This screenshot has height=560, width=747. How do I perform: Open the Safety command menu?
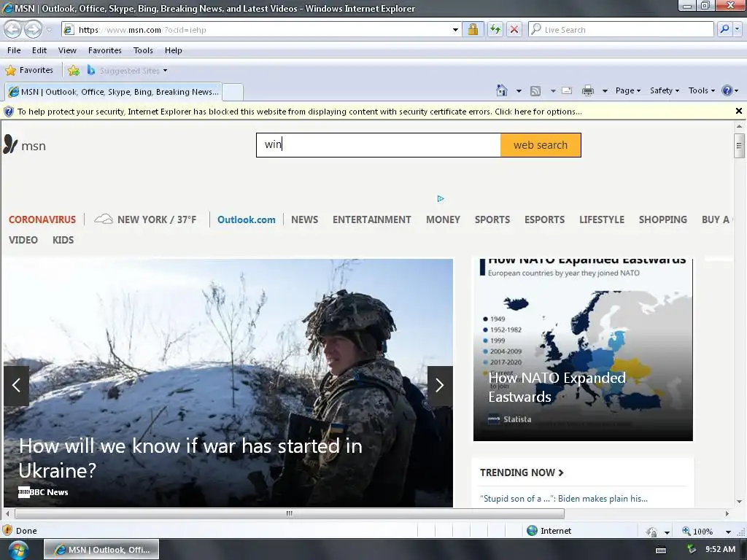coord(664,90)
